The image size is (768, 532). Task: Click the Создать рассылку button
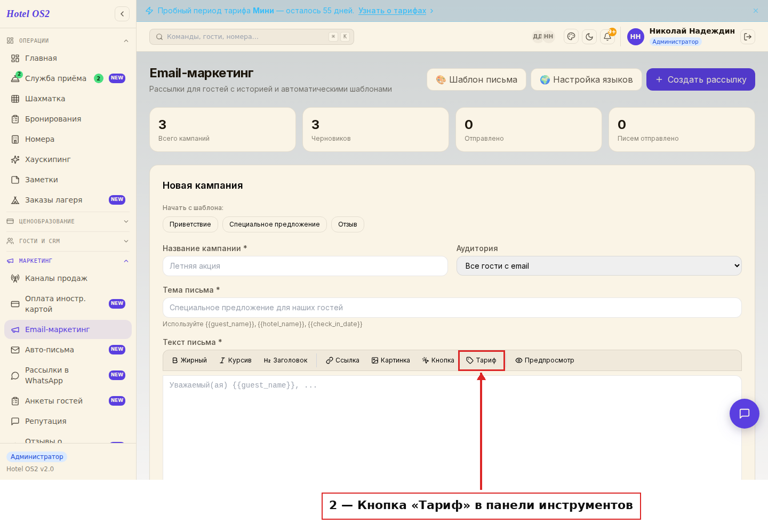[701, 79]
